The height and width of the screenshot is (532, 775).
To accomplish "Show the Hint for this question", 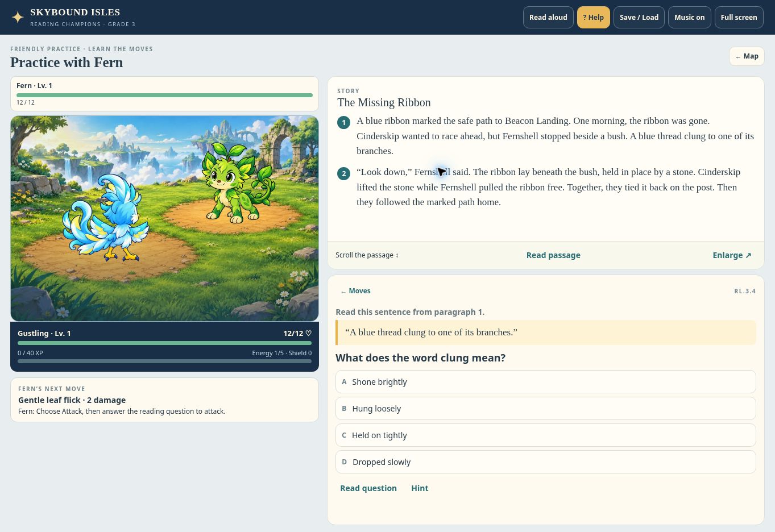I will (420, 488).
